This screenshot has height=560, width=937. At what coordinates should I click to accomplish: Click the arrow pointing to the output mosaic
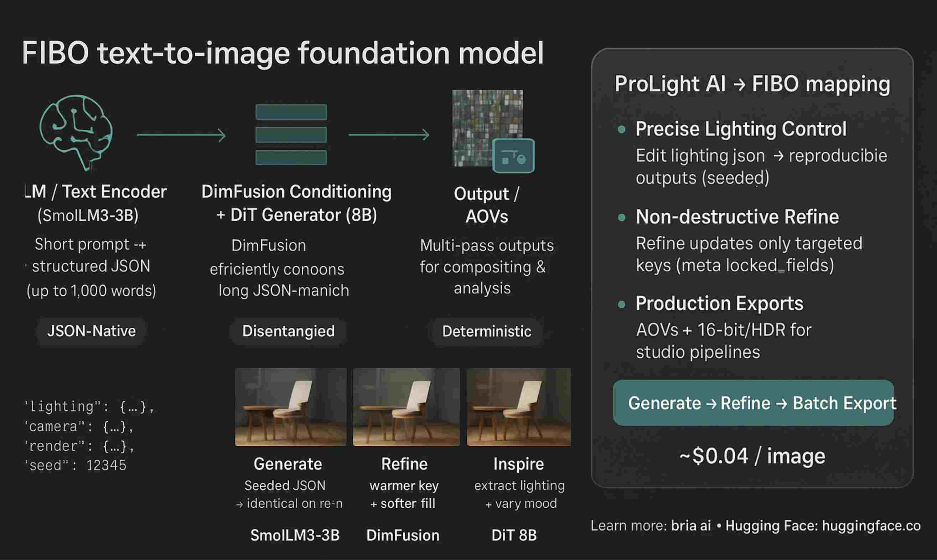coord(389,135)
